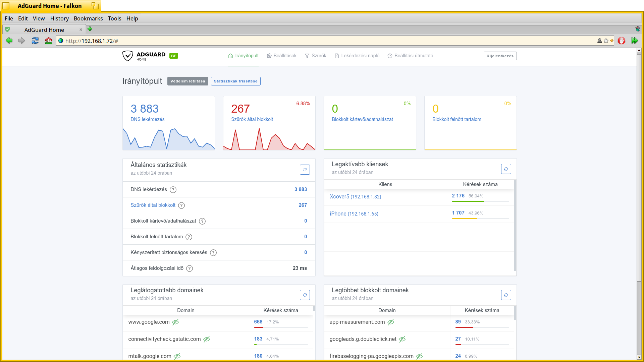Click help icon next to Blokkolt felnőtt tartalom
The height and width of the screenshot is (362, 644).
[x=189, y=237]
